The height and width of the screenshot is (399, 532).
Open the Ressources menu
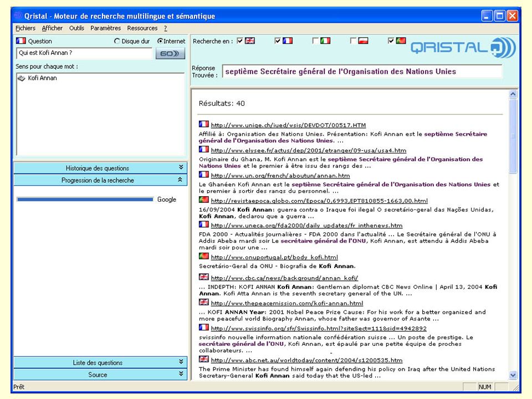(142, 28)
